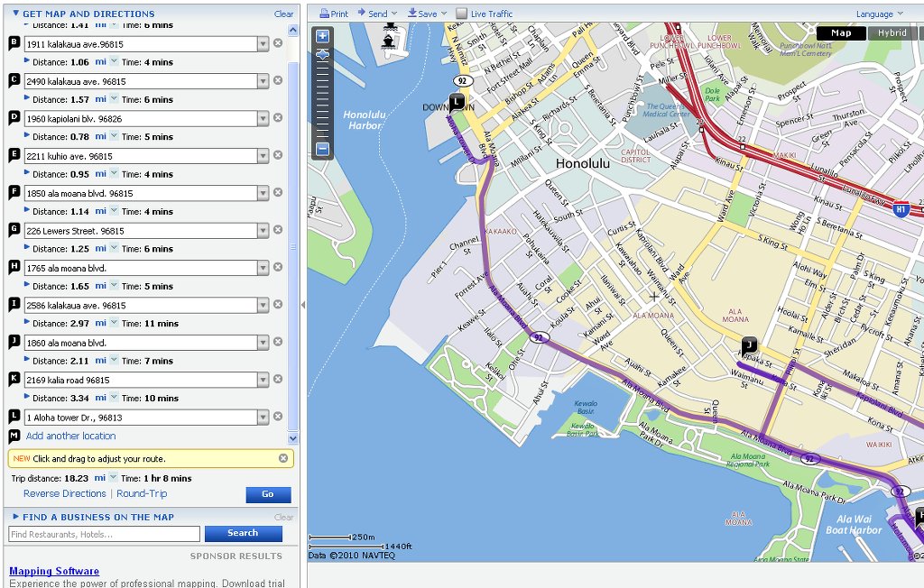
Task: Open the Language menu
Action: [879, 14]
